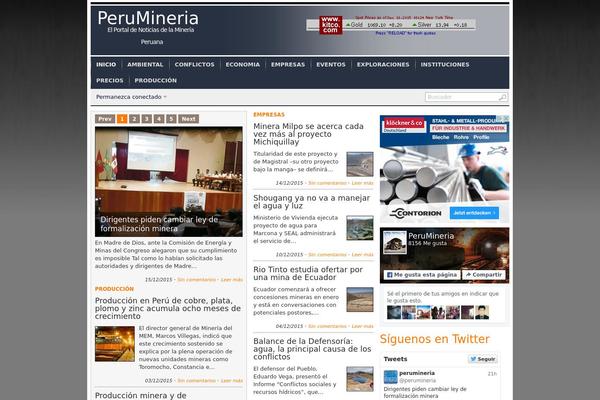Click the Defensoría article thumbnail
600x400 pixels.
pyautogui.click(x=360, y=379)
